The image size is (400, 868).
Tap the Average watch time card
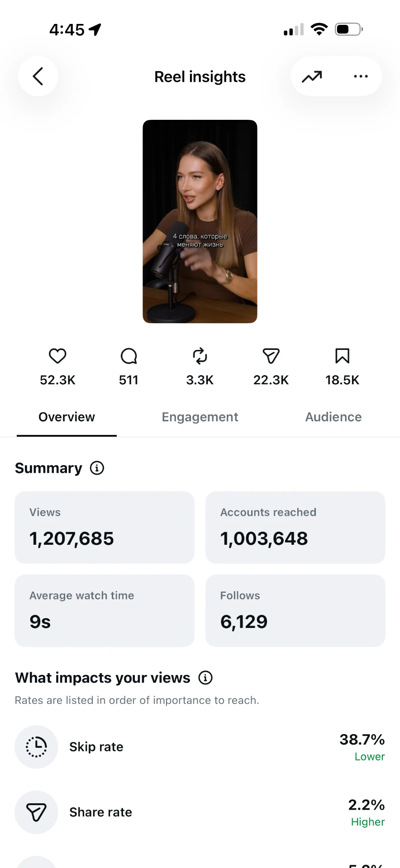pyautogui.click(x=105, y=611)
